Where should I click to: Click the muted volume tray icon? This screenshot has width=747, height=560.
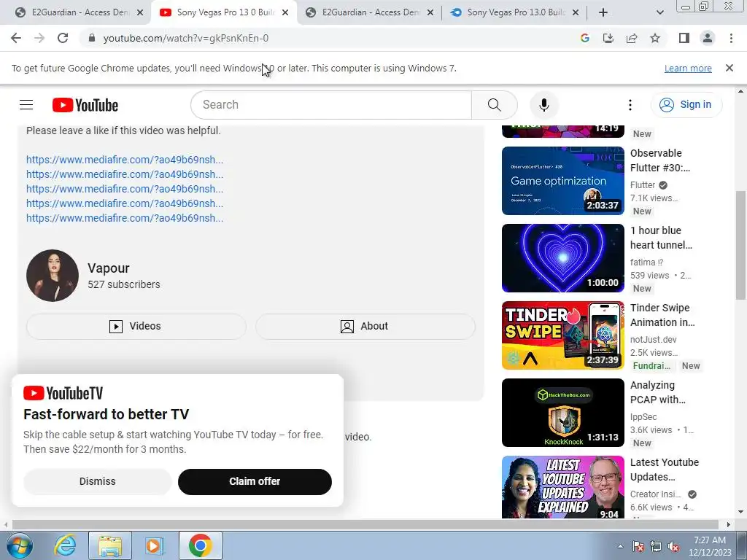coord(673,546)
